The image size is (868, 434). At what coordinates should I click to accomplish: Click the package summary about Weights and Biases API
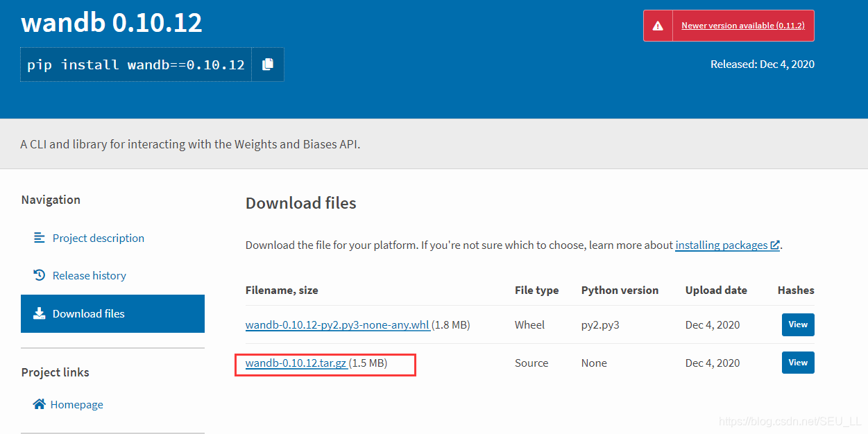tap(191, 144)
